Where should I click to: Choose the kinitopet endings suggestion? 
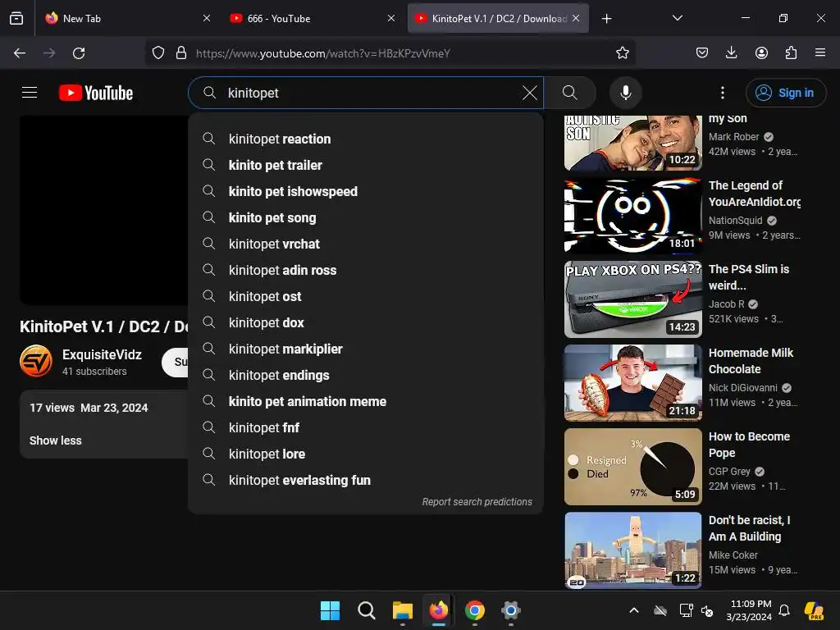point(366,375)
